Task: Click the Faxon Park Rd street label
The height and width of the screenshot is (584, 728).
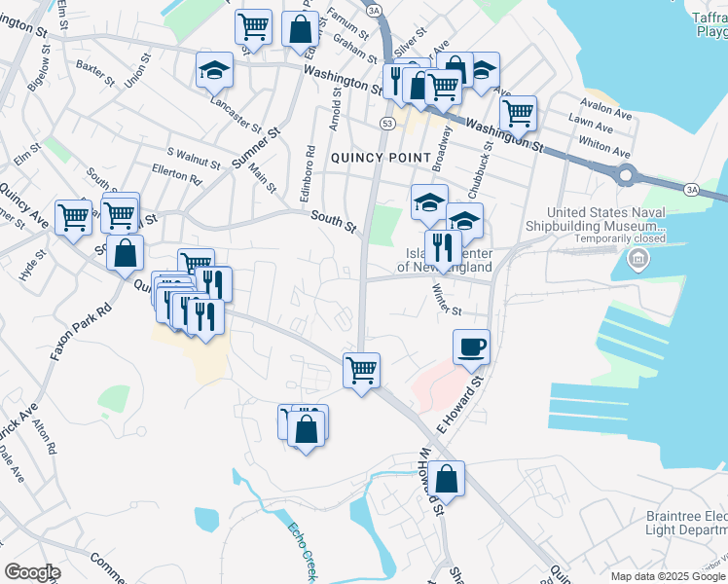Action: click(81, 332)
